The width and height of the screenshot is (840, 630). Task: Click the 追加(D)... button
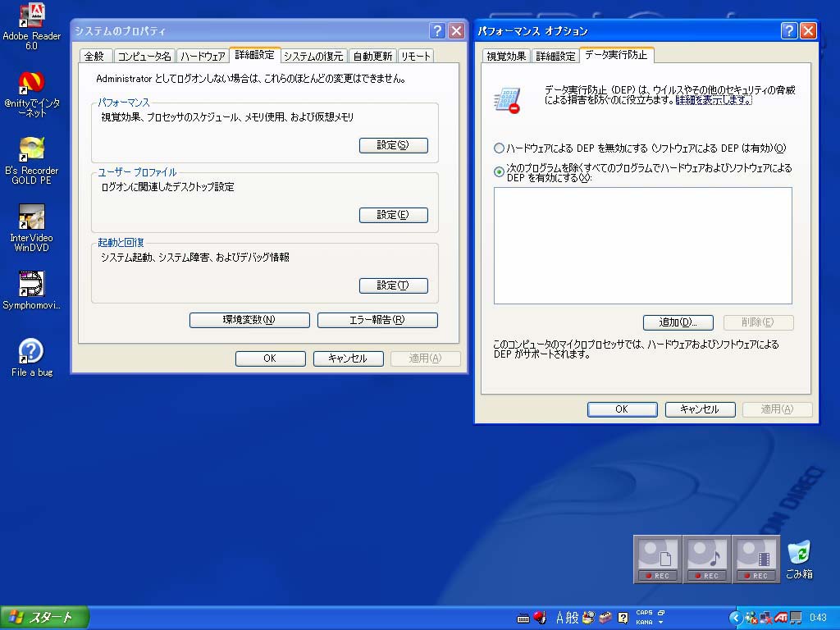[678, 322]
